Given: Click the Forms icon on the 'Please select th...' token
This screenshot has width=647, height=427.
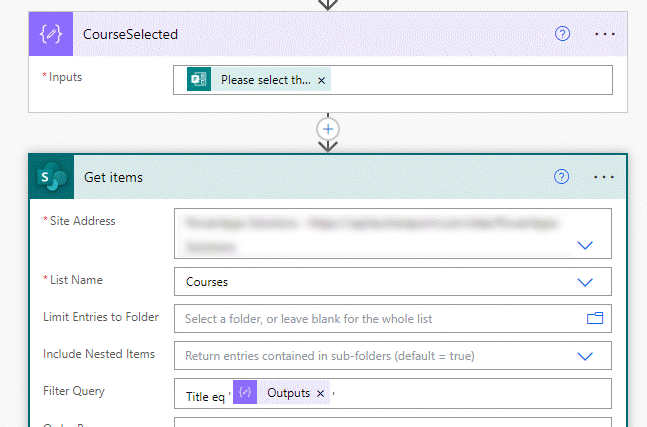Looking at the screenshot, I should [199, 79].
